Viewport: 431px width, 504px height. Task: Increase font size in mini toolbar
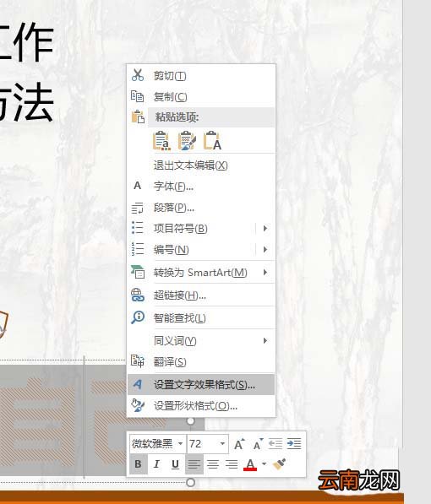tap(239, 444)
